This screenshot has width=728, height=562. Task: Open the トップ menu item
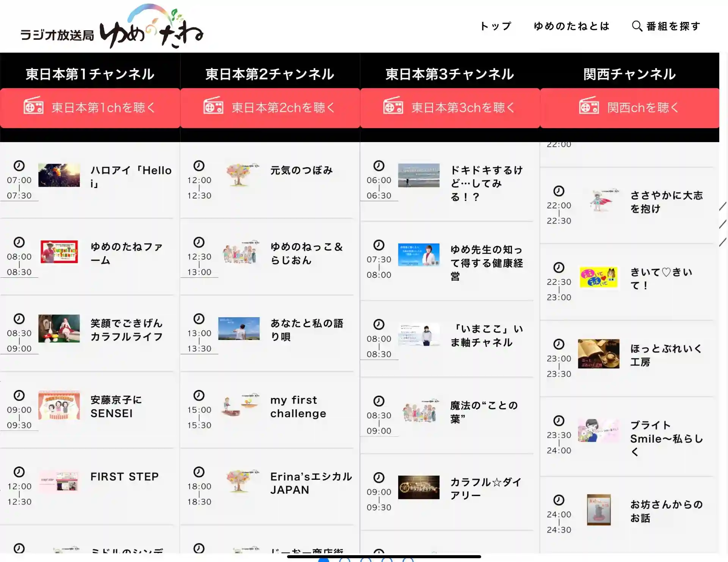tap(496, 26)
